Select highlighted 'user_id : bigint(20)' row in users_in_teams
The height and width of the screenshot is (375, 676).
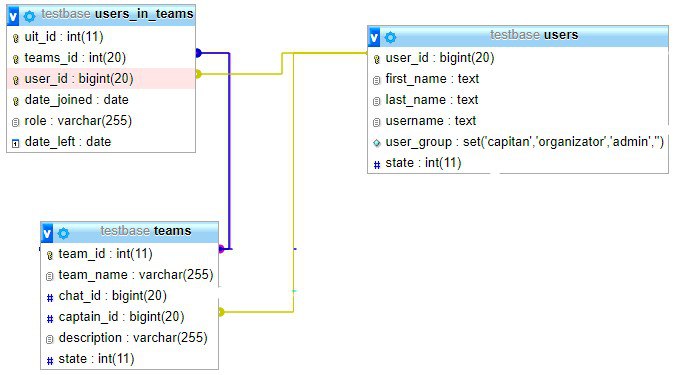pyautogui.click(x=101, y=79)
